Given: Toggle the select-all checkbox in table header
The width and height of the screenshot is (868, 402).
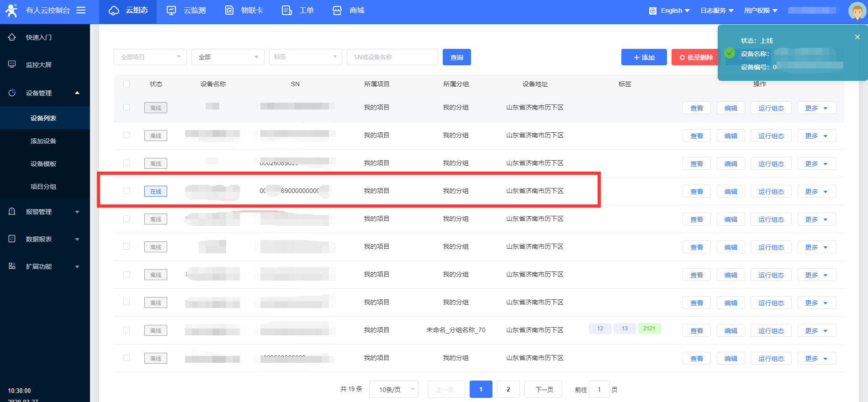Looking at the screenshot, I should (x=127, y=84).
